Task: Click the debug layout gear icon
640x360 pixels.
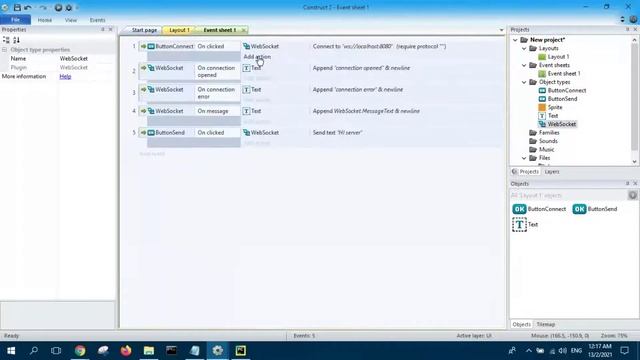Action: pyautogui.click(x=69, y=7)
